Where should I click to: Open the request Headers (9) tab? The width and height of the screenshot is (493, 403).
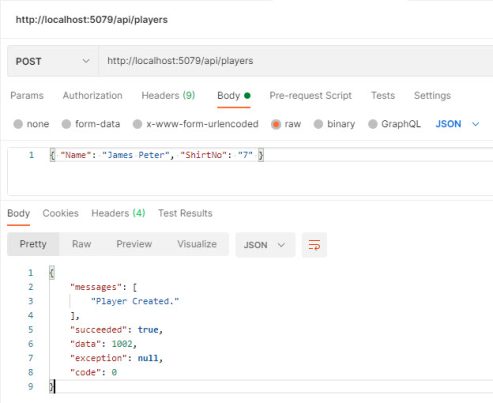click(x=168, y=96)
